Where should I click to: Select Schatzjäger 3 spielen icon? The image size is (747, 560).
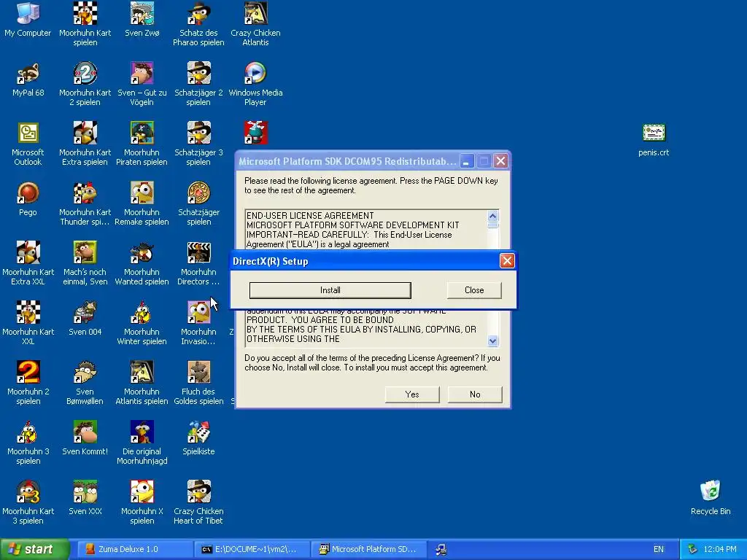198,144
